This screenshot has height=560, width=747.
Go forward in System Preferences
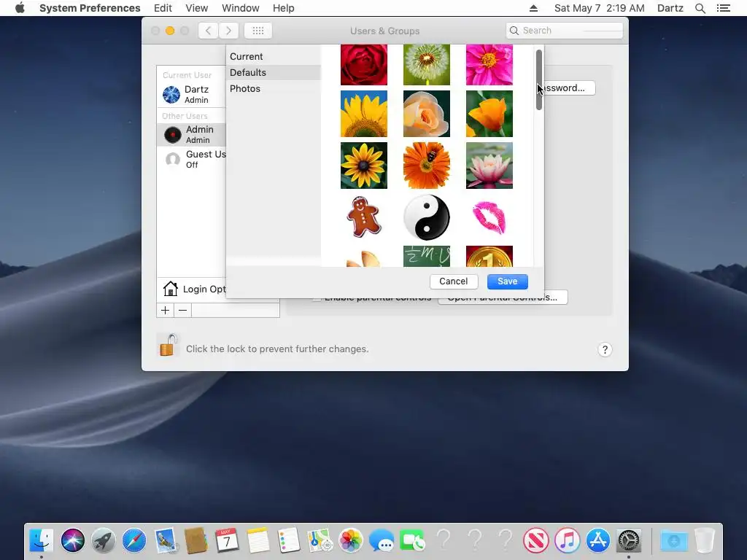[x=228, y=31]
